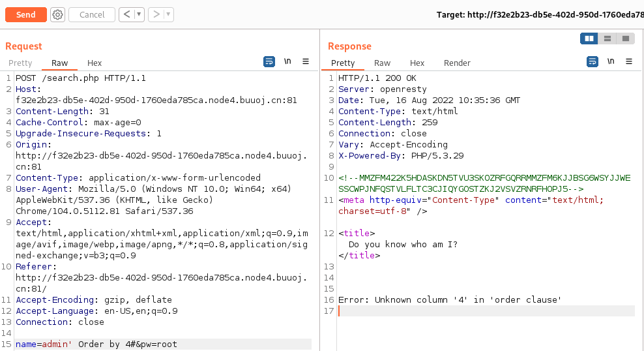The width and height of the screenshot is (644, 351).
Task: Go forward to next request in history
Action: point(156,15)
